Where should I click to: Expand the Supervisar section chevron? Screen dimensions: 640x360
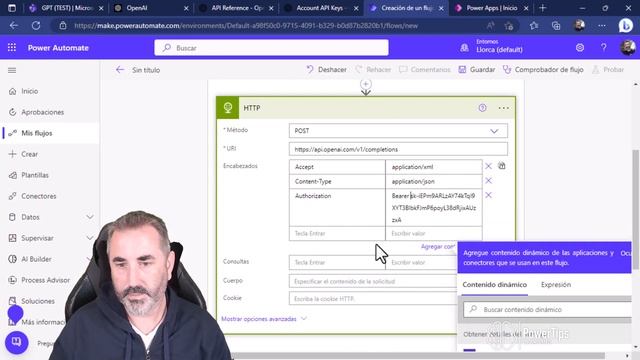click(89, 238)
